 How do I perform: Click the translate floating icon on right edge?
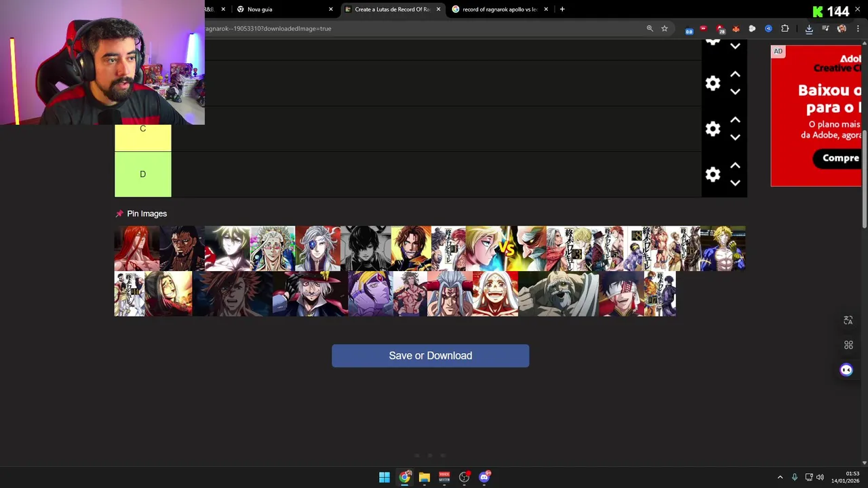click(x=848, y=321)
